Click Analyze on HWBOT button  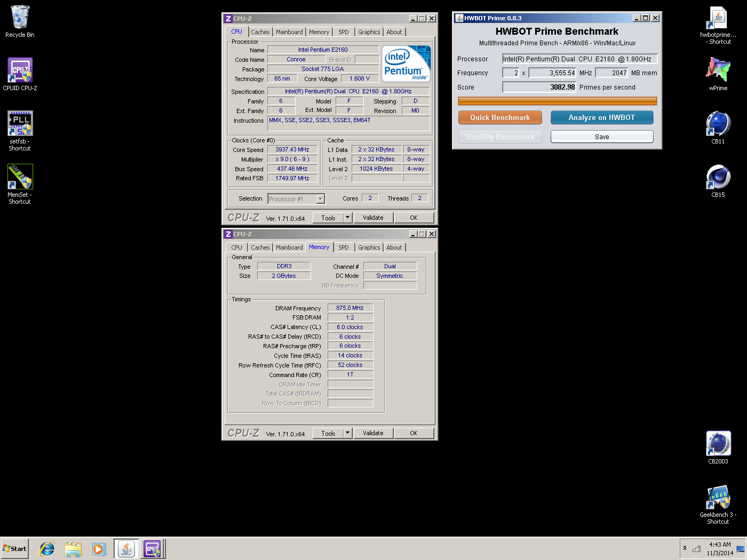602,117
